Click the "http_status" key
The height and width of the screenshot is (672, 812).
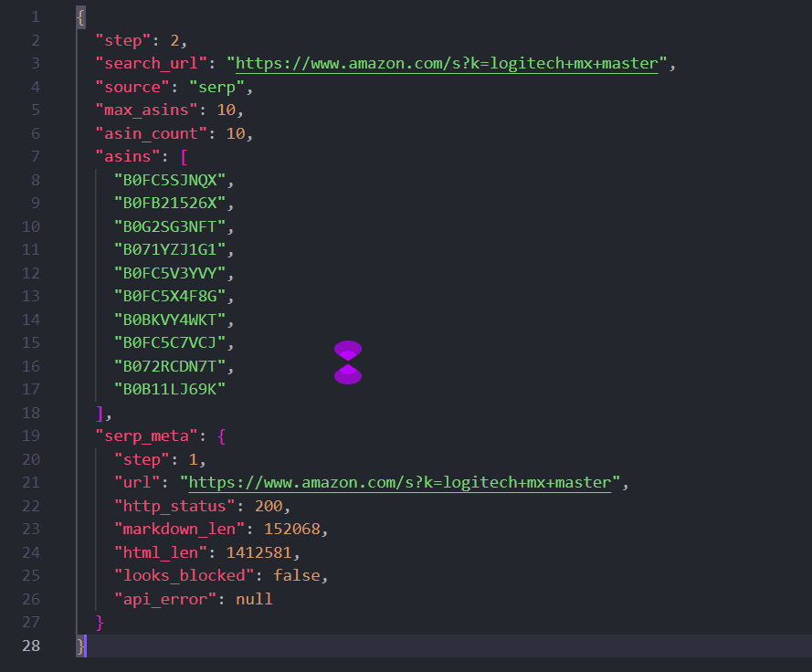(174, 507)
